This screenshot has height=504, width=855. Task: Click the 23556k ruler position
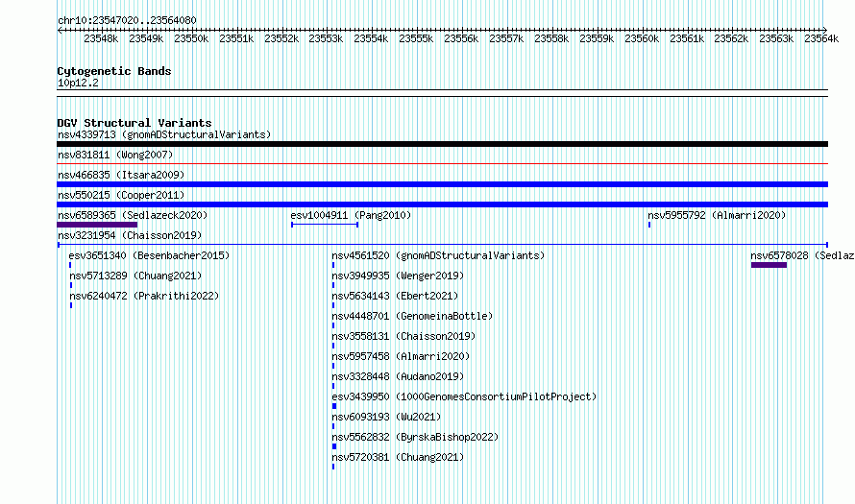point(461,38)
